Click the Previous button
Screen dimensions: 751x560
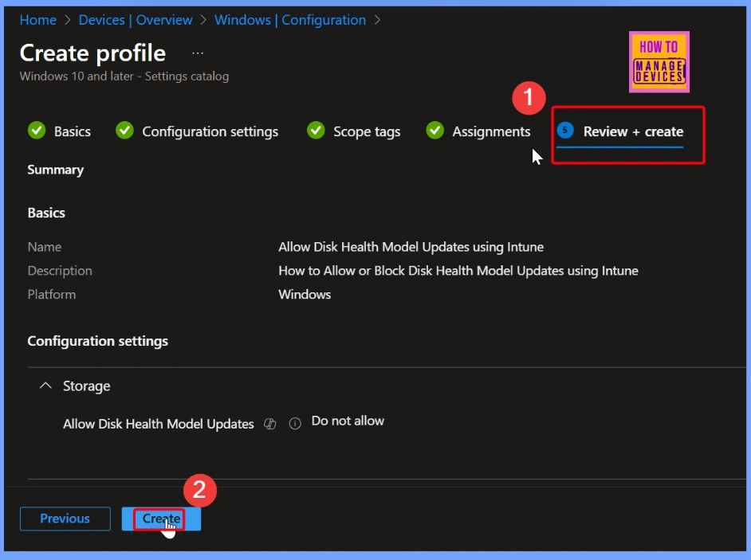click(65, 519)
